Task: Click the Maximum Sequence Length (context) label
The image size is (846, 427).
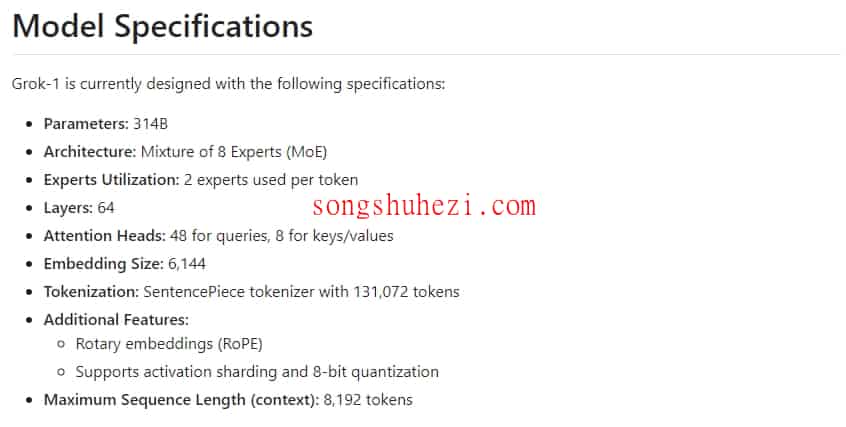Action: pos(181,400)
